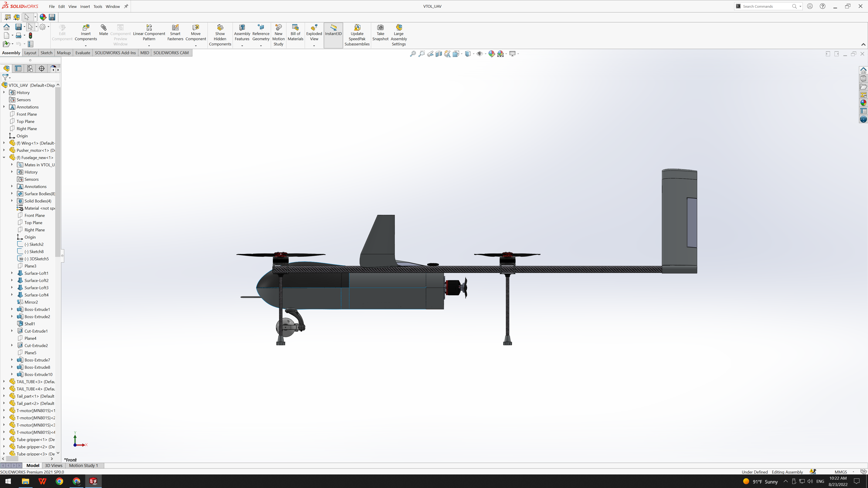The image size is (868, 488).
Task: Click Edit Appearance color ball icon
Action: click(491, 54)
